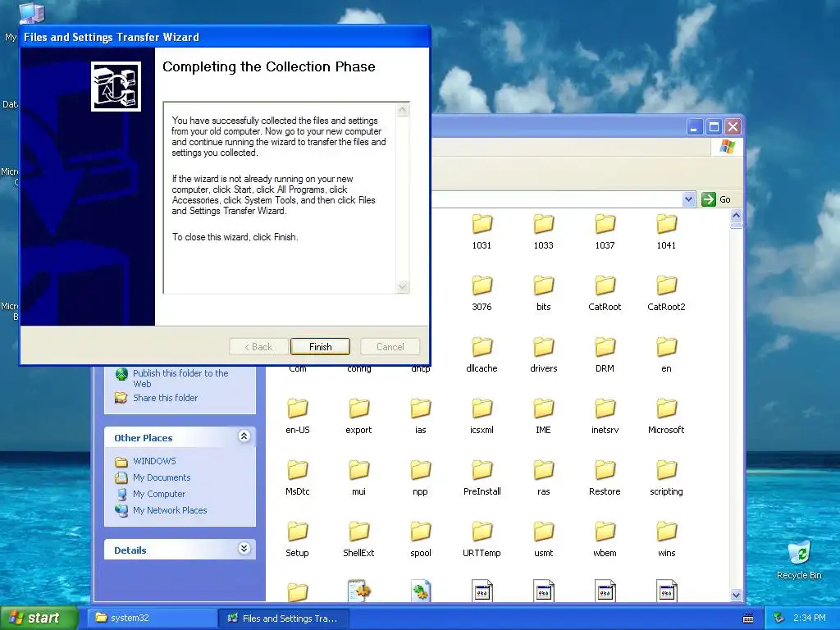The image size is (840, 630).
Task: Click Share this folder link
Action: point(165,398)
